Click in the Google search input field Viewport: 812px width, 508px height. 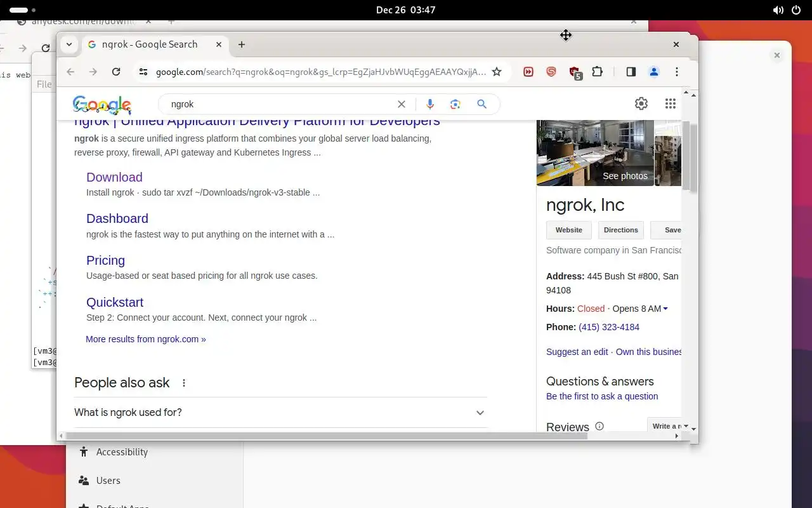pos(279,104)
